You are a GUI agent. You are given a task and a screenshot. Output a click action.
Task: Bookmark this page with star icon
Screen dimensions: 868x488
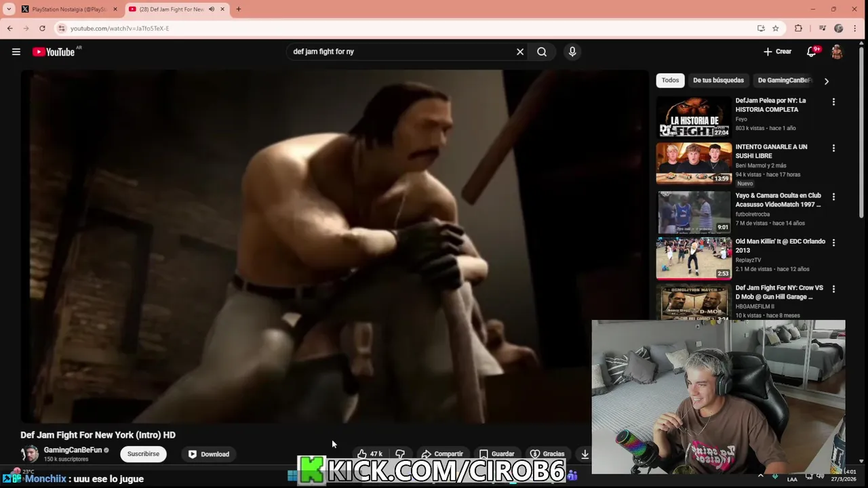(776, 28)
